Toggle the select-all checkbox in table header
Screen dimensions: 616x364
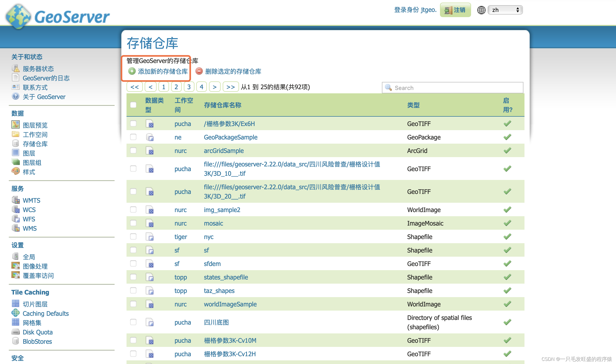pos(133,105)
